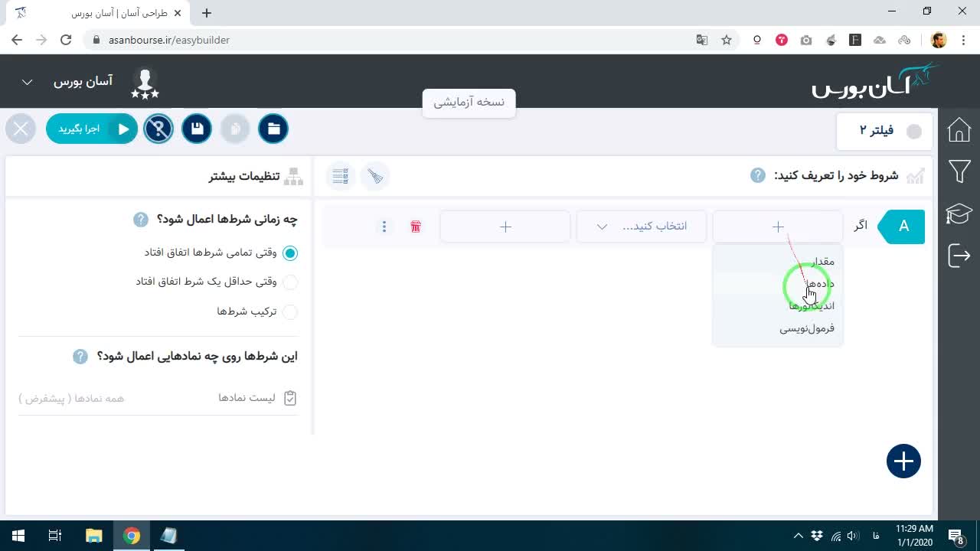Screen dimensions: 980x551
Task: Click 'لیست نمادها' symbol list link
Action: pos(247,398)
